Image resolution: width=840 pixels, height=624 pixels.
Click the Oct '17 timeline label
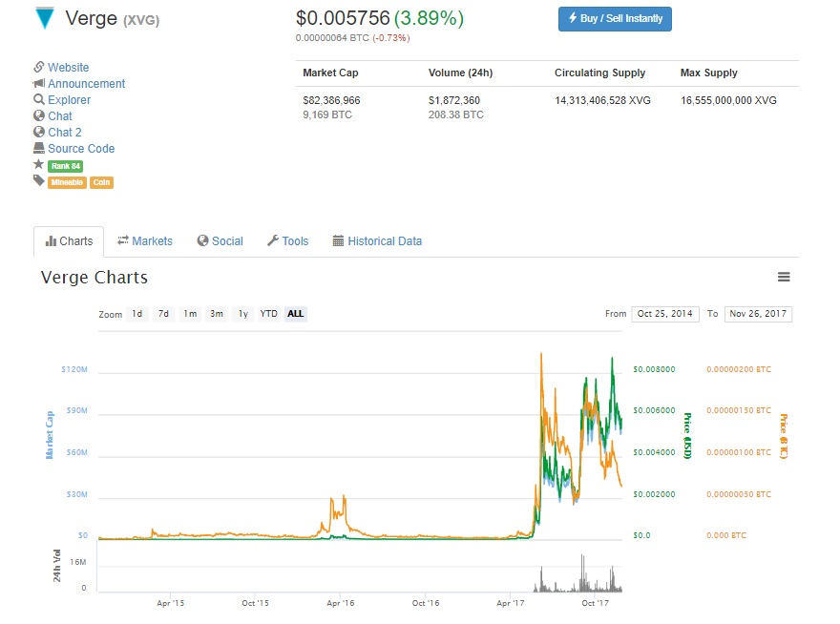(x=596, y=603)
